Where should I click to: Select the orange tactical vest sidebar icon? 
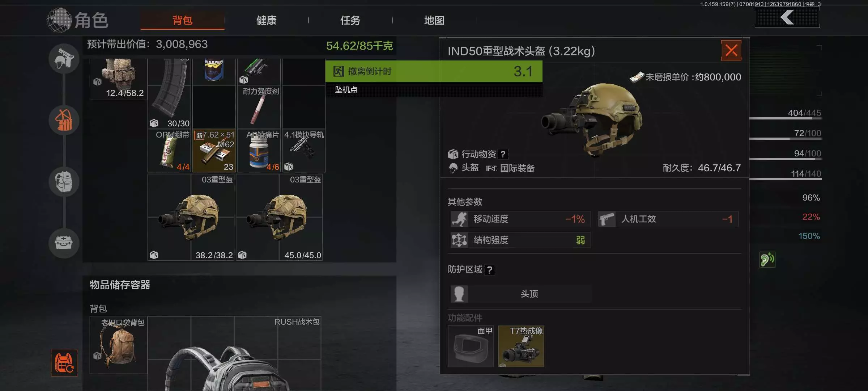pos(64,120)
